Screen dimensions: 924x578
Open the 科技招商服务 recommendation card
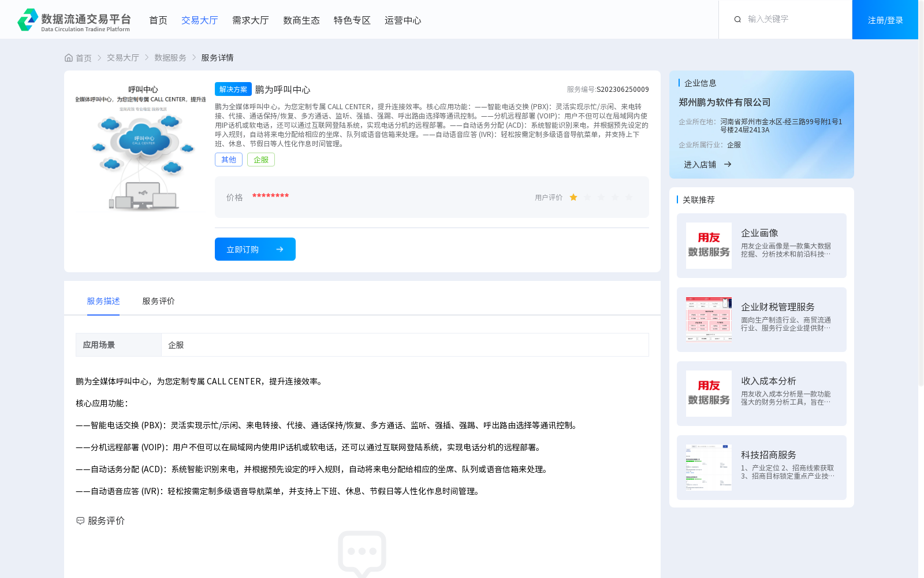(762, 468)
